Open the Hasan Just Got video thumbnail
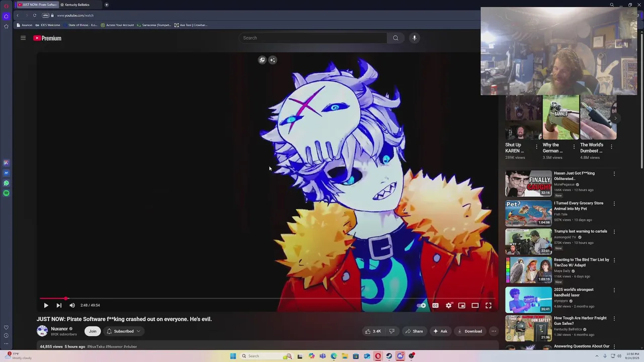This screenshot has height=362, width=644. [528, 184]
